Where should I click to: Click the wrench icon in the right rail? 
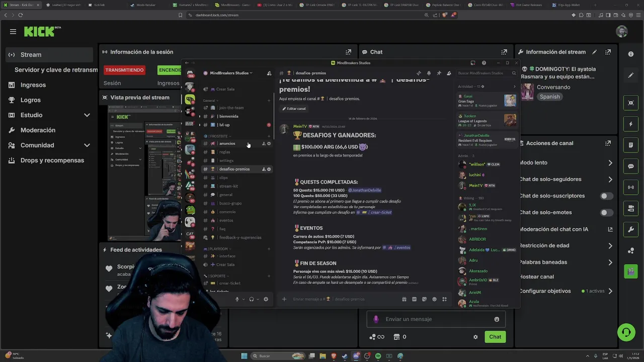630,229
